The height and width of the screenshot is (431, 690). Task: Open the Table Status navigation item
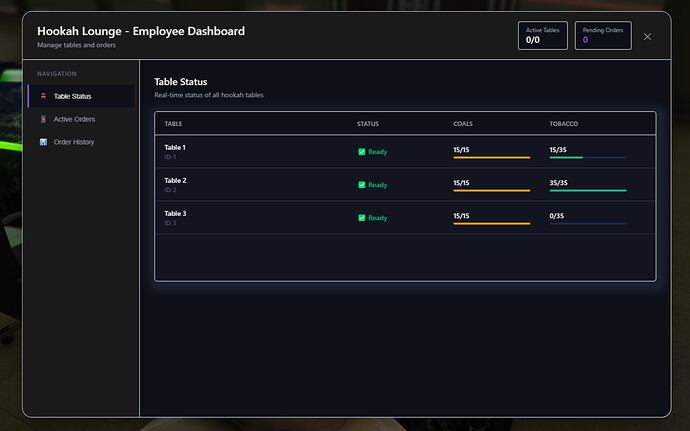click(81, 96)
